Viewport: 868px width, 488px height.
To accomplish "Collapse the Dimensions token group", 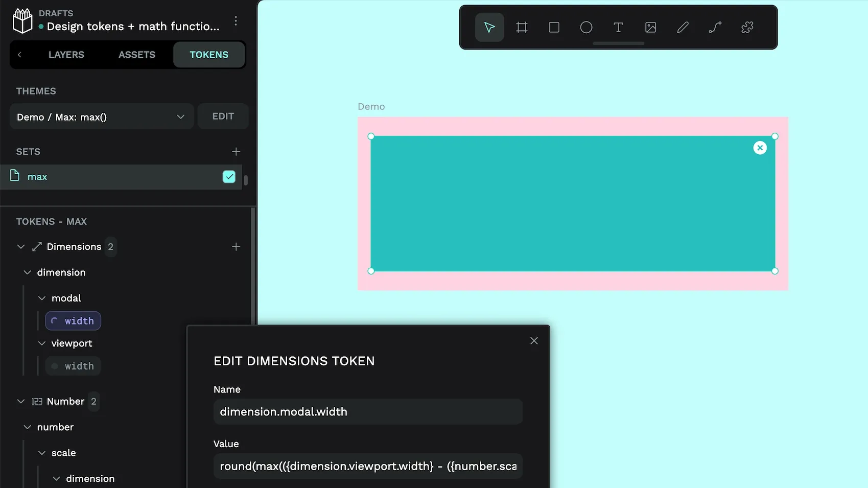I will 21,247.
